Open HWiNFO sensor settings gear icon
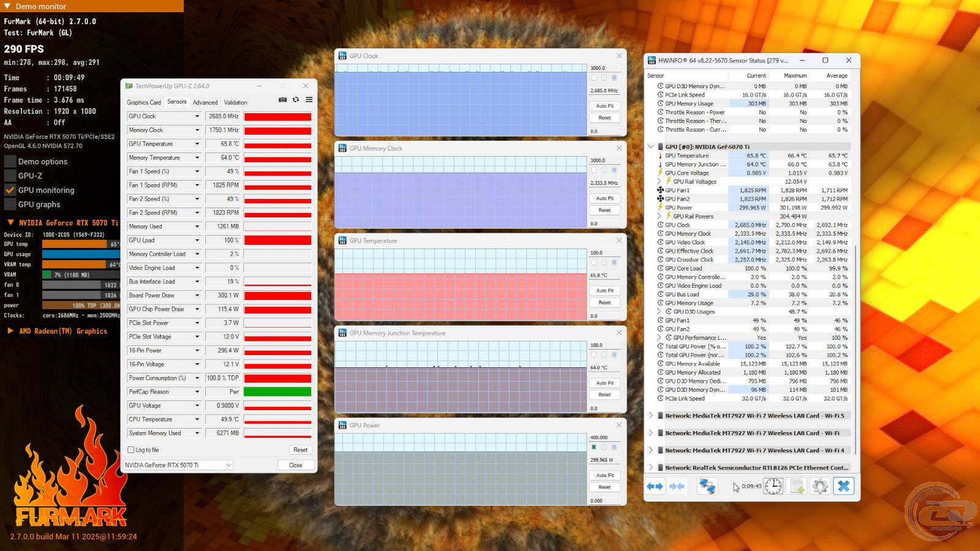 click(820, 486)
